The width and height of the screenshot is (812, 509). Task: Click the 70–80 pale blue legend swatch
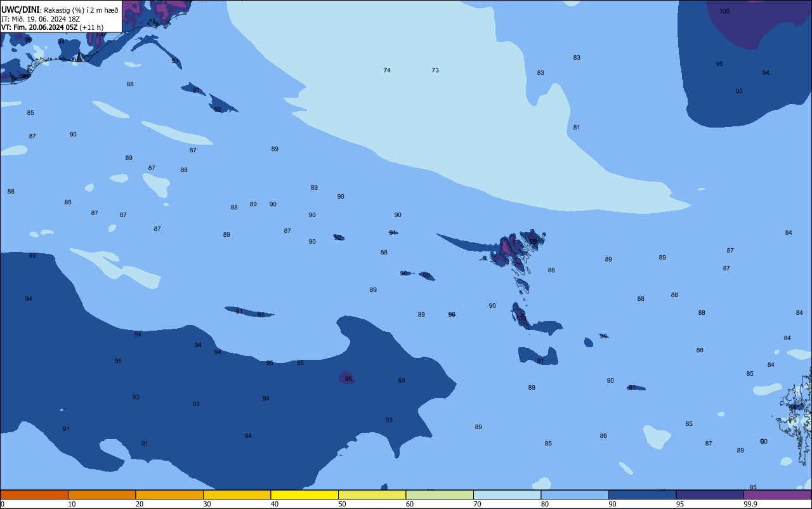[x=507, y=494]
